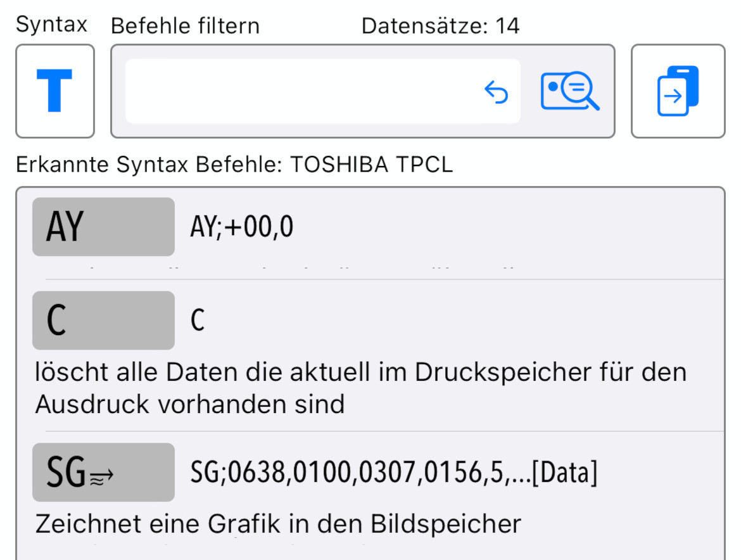Click the 'löscht alle Daten' description
Viewport: 741px width, 560px height.
(361, 388)
